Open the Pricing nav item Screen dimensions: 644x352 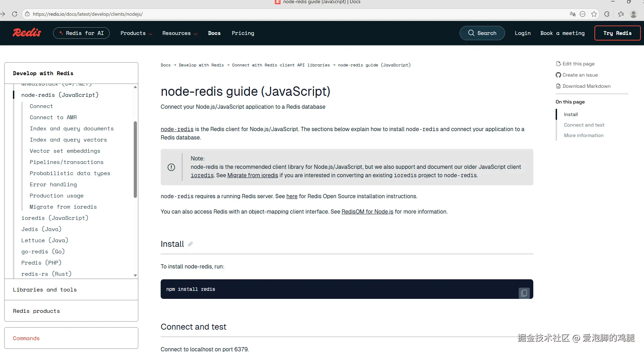click(243, 33)
